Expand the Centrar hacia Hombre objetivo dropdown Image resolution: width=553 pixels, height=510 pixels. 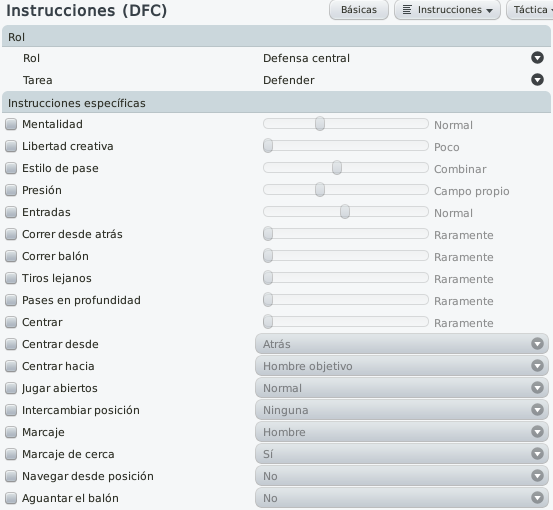[x=402, y=366]
